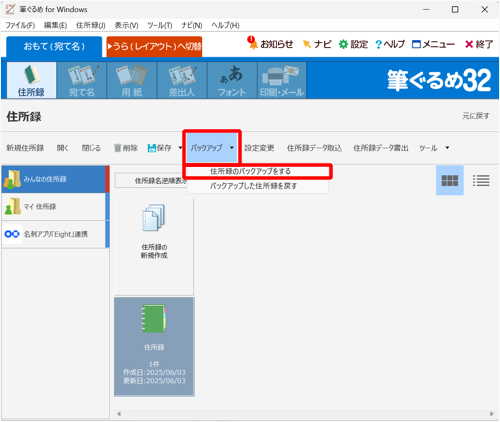Open the ナビ(N) menu bar item
This screenshot has height=422, width=500.
click(x=192, y=25)
